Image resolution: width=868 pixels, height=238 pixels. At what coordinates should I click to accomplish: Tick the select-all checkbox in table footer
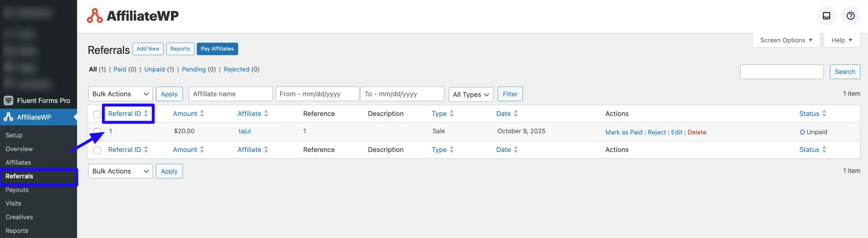[97, 150]
